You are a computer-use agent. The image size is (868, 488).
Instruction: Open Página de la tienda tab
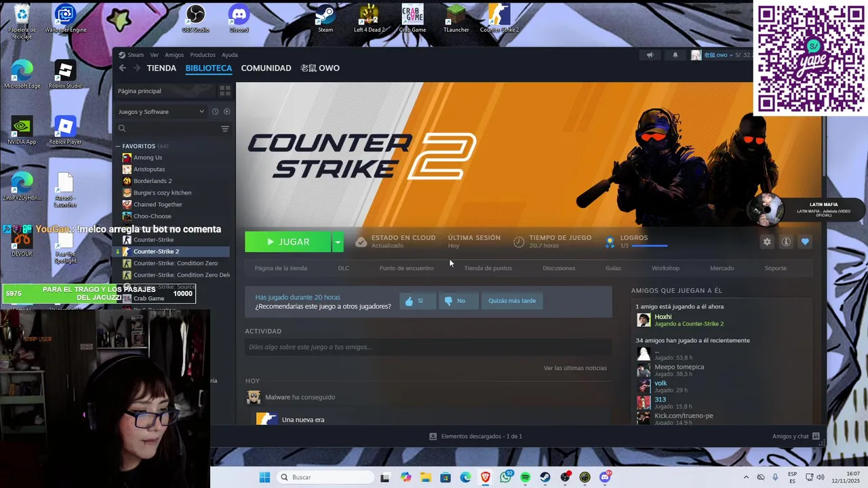coord(281,268)
